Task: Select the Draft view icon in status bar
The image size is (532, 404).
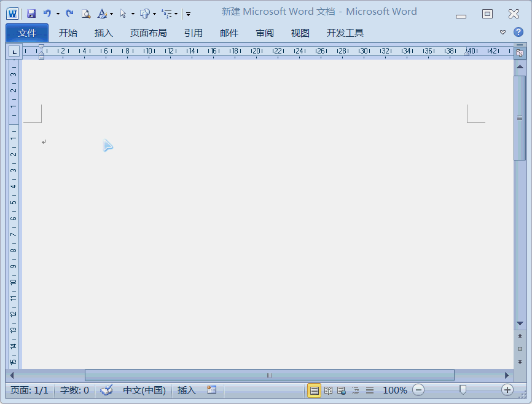Action: (369, 390)
